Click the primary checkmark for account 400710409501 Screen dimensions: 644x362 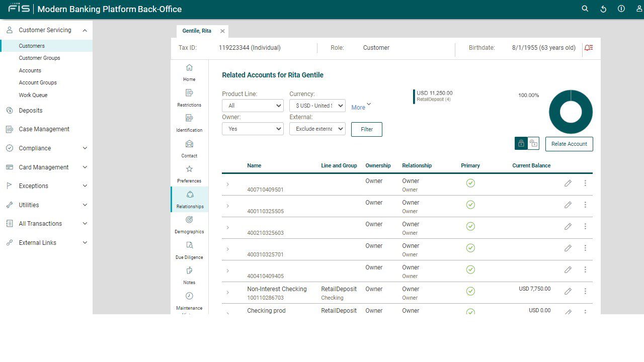point(470,183)
